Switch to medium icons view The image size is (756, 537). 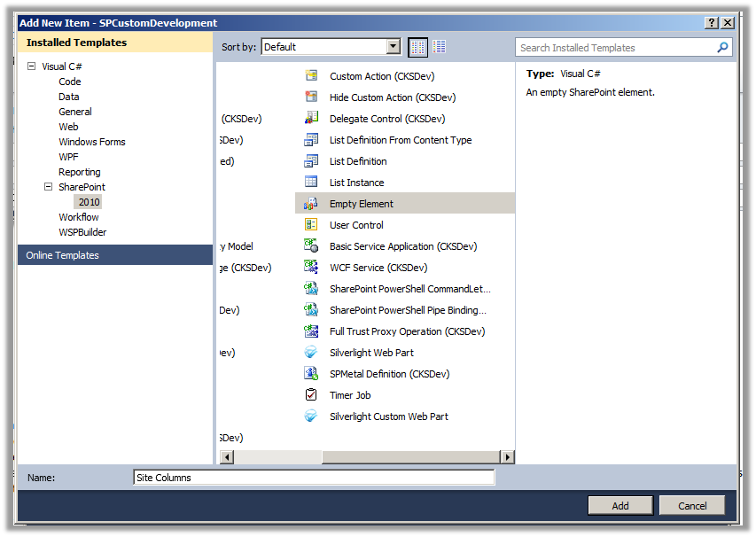tap(417, 46)
